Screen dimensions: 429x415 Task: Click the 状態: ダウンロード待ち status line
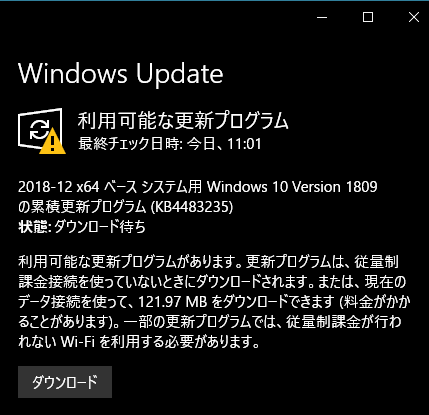click(82, 227)
